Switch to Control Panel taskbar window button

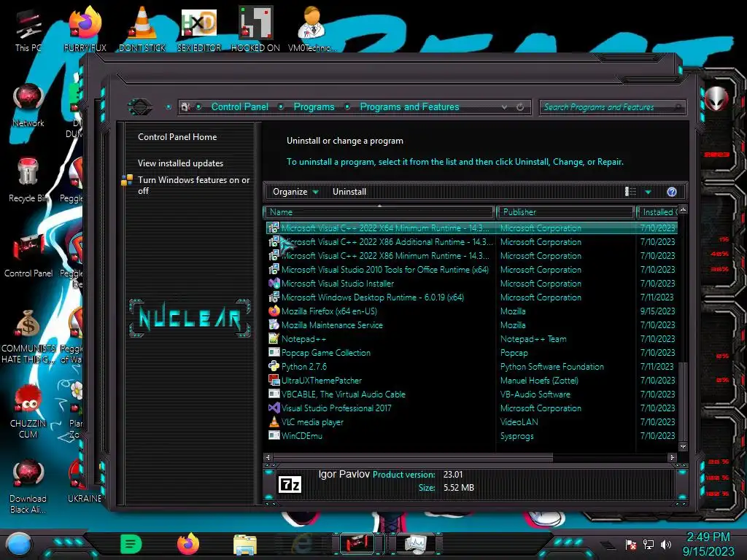pyautogui.click(x=357, y=543)
